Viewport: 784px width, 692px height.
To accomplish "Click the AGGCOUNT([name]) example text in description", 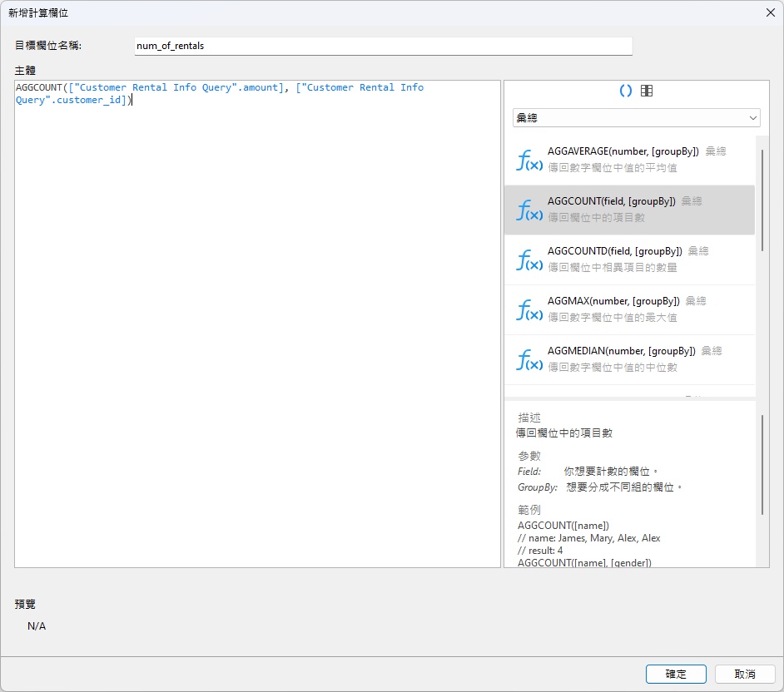I will pos(563,526).
